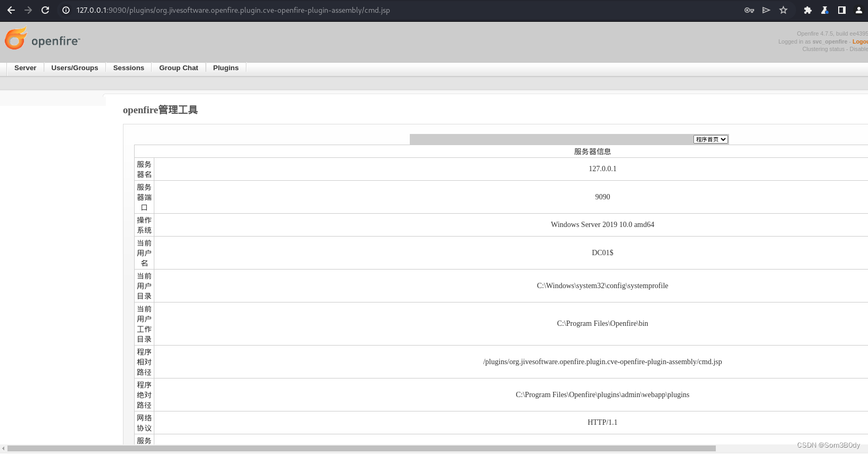Click the openfire管理工具 heading
Image resolution: width=868 pixels, height=454 pixels.
[160, 110]
